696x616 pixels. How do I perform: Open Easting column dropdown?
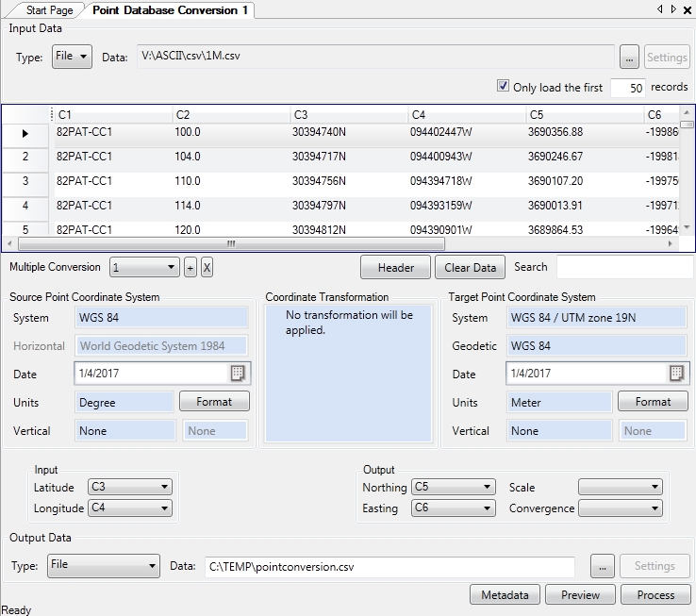(x=454, y=508)
